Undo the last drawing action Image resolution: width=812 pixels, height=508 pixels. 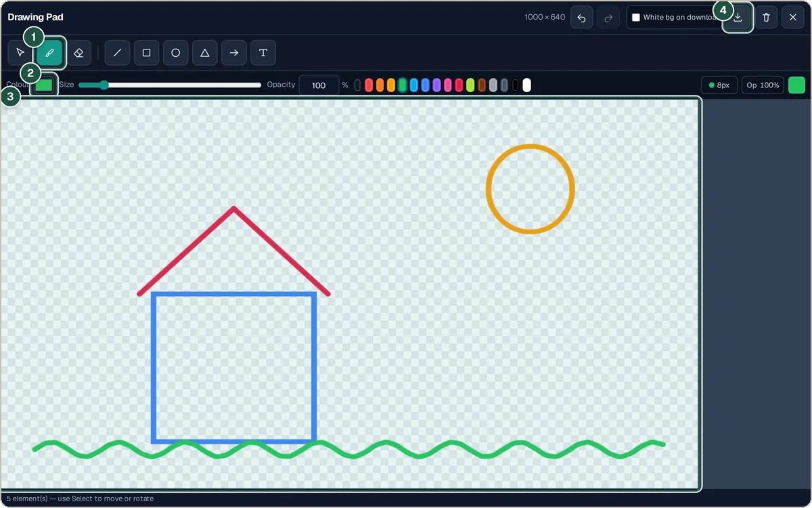pos(581,18)
